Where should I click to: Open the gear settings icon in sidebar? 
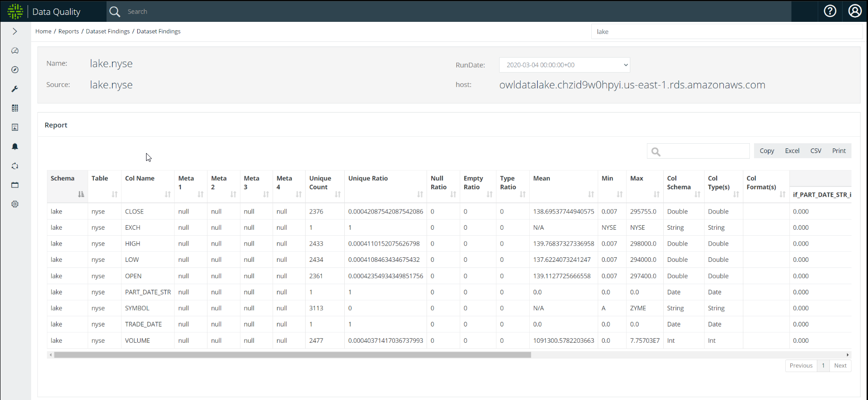(x=15, y=204)
